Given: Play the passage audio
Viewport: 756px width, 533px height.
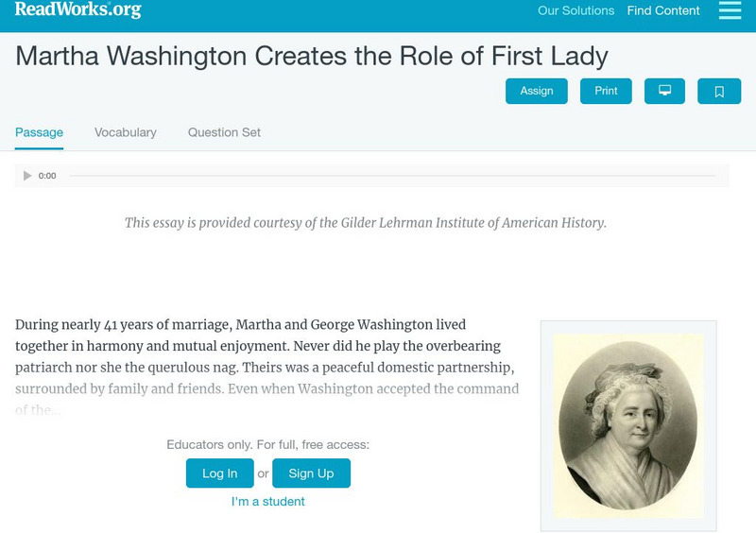Looking at the screenshot, I should [x=27, y=176].
